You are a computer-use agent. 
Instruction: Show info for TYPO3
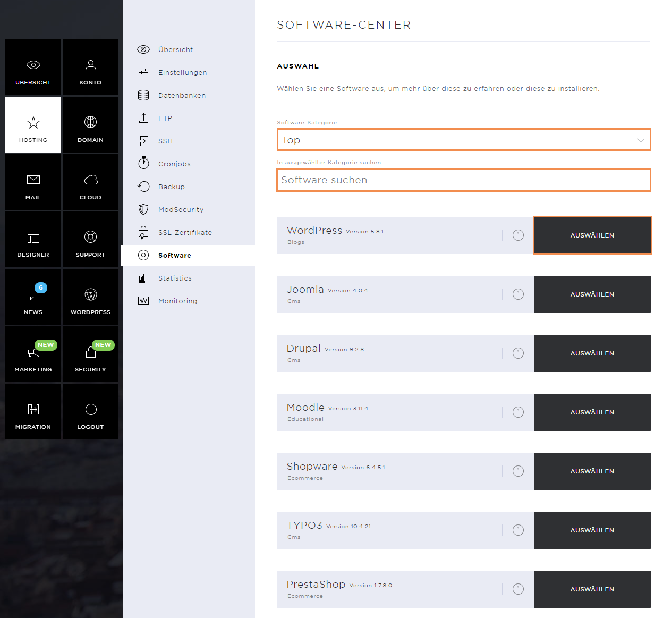coord(518,530)
